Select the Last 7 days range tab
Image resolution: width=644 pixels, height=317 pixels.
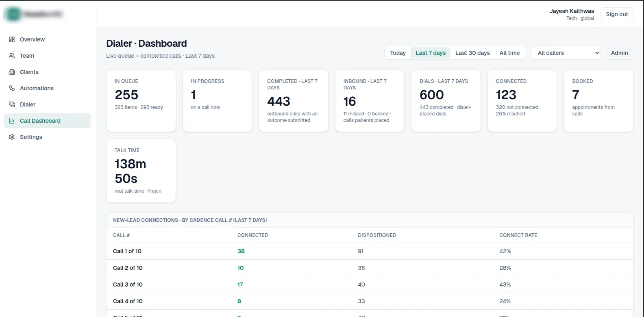point(431,53)
